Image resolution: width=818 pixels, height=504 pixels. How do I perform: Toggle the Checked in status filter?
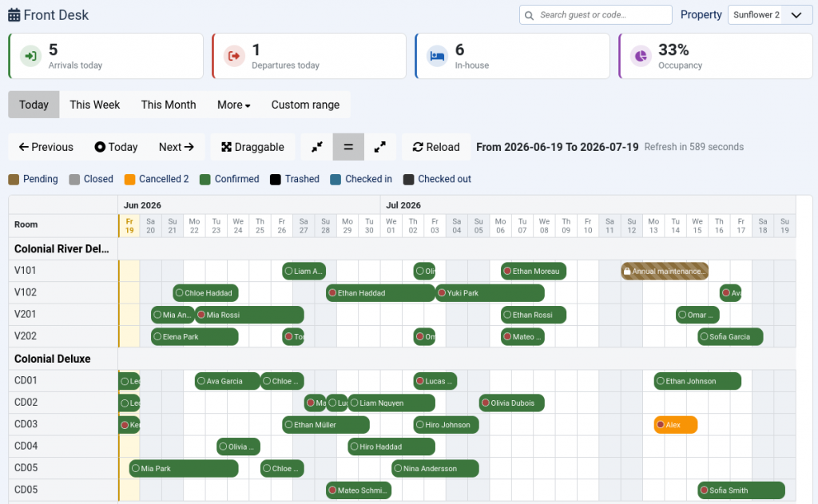(x=361, y=179)
